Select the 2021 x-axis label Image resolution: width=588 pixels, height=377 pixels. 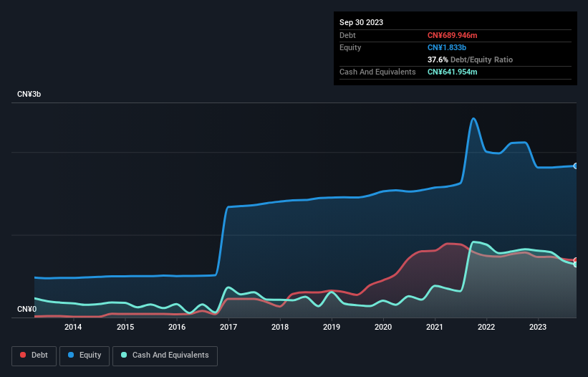(435, 327)
